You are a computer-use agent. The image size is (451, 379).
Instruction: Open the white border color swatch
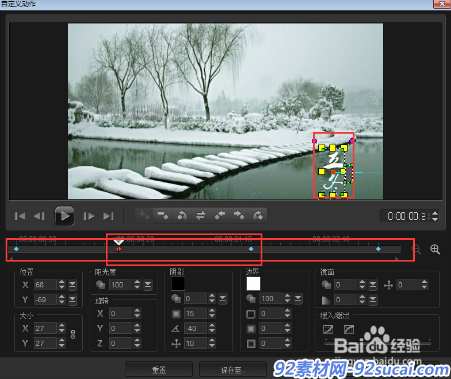pos(253,284)
